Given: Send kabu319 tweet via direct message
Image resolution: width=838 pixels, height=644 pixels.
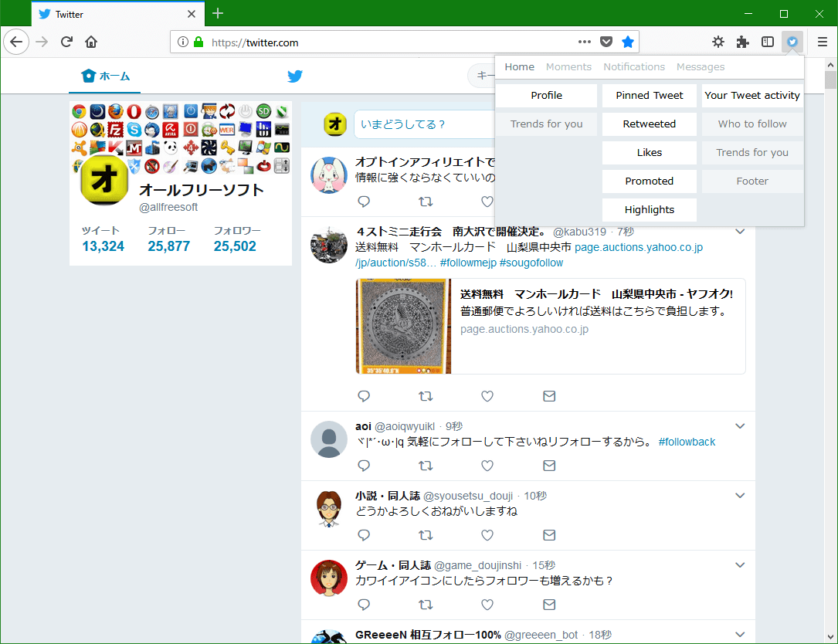Looking at the screenshot, I should [x=549, y=396].
